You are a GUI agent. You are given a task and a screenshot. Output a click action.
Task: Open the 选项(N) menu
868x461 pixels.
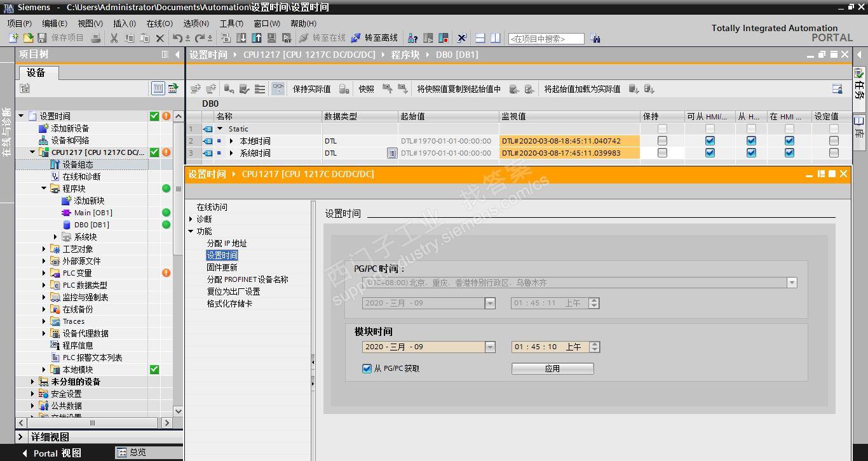[196, 23]
